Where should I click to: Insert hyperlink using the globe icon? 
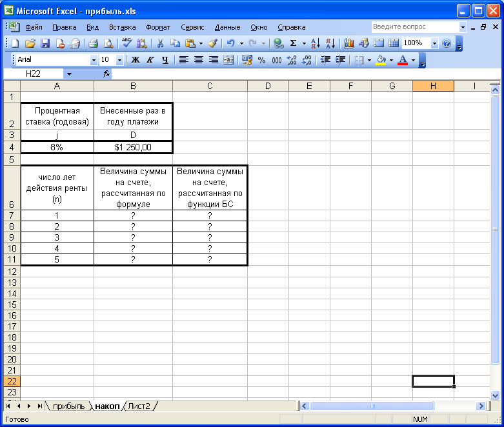278,43
